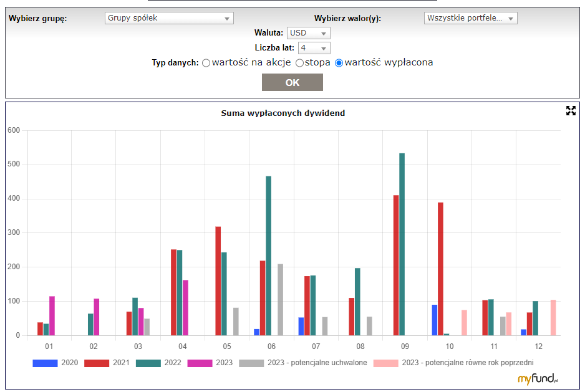Viewport: 585px width, 392px height.
Task: Click the gray potential bar for month 05
Action: (x=236, y=322)
